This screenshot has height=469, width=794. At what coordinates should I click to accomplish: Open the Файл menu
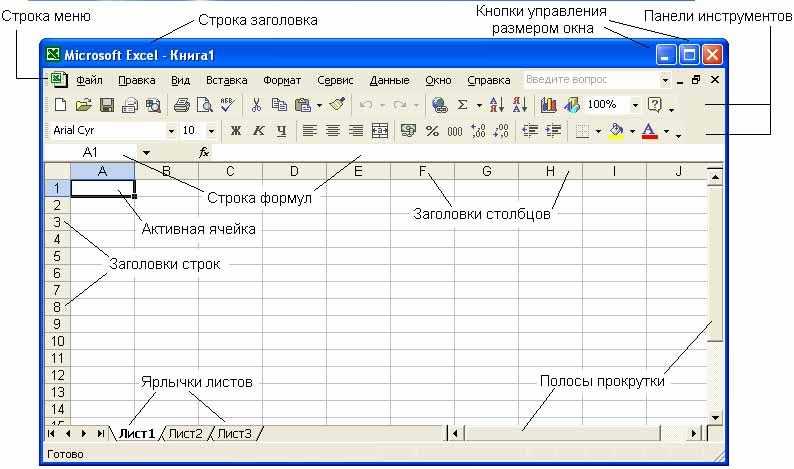point(90,80)
